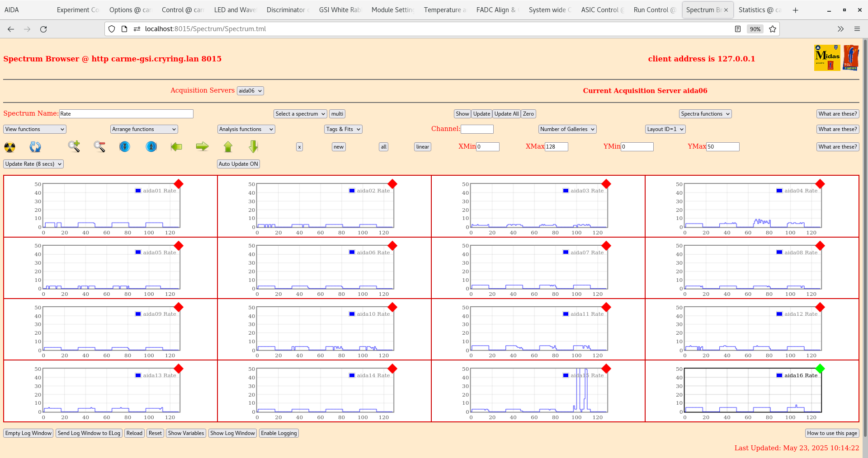
Task: Toggle the linear scale button
Action: pos(422,147)
